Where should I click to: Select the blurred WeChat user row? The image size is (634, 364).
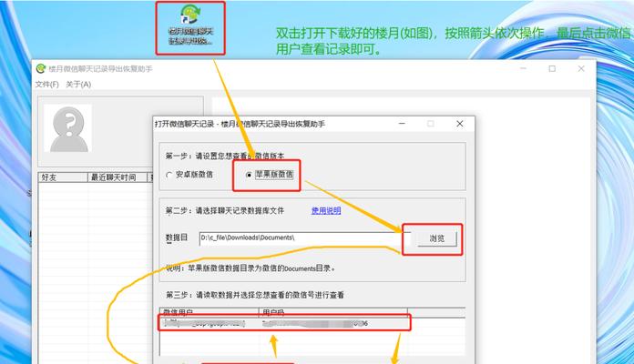pyautogui.click(x=284, y=323)
